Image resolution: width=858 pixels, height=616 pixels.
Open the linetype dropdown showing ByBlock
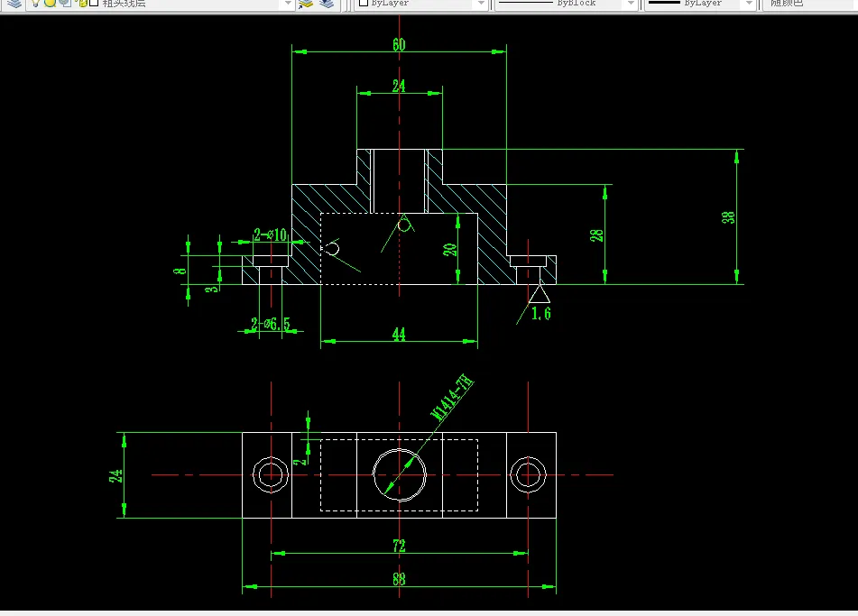[x=632, y=4]
